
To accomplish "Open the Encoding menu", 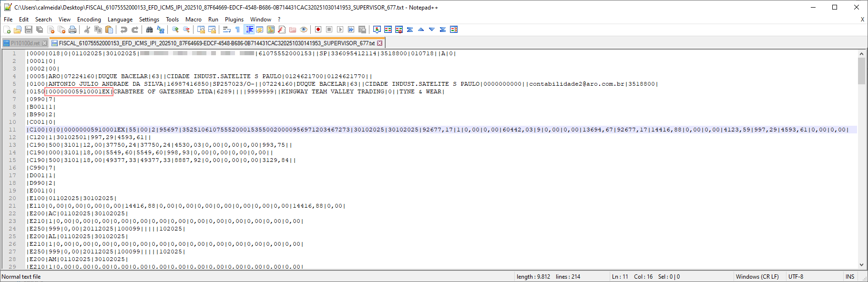I will (x=89, y=20).
